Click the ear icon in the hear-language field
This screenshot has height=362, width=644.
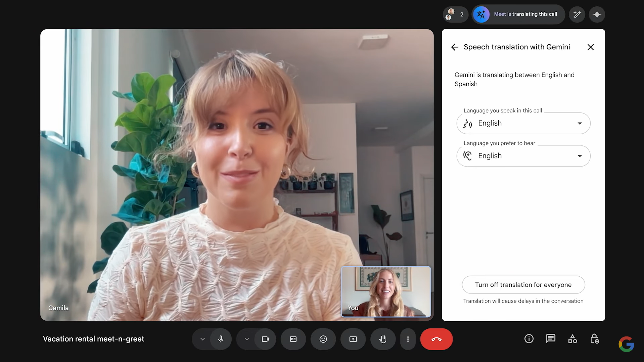click(x=467, y=156)
